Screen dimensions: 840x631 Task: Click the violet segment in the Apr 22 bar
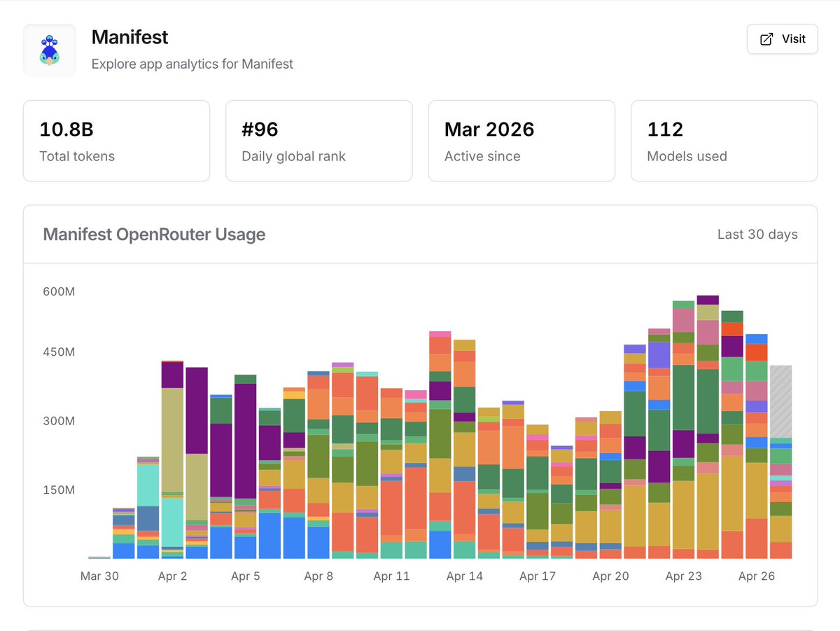[659, 355]
